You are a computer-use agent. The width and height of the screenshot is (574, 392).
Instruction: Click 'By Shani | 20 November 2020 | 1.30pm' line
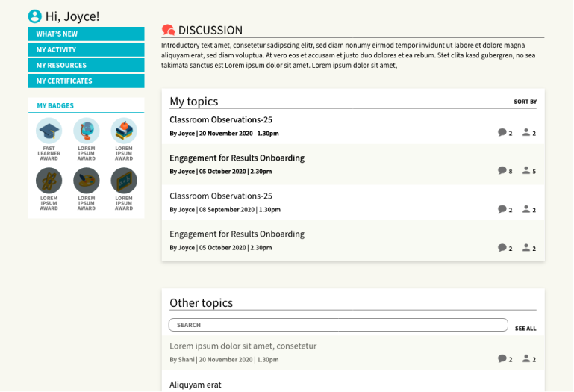pos(224,360)
